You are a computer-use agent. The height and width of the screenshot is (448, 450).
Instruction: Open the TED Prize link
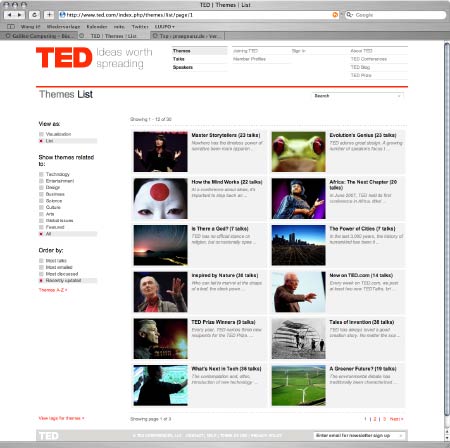[x=361, y=75]
